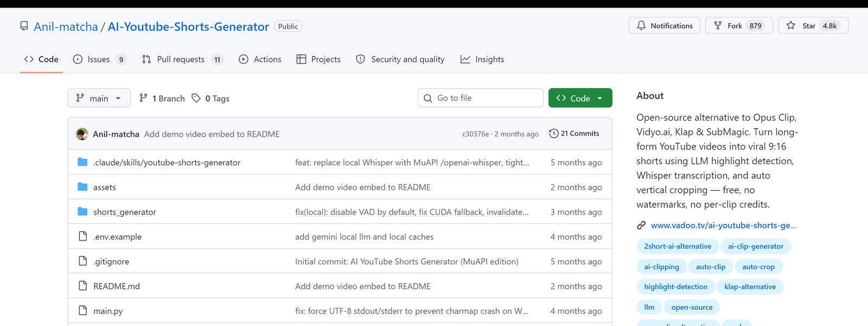Click the assets folder icon
Image resolution: width=868 pixels, height=326 pixels.
tap(82, 187)
